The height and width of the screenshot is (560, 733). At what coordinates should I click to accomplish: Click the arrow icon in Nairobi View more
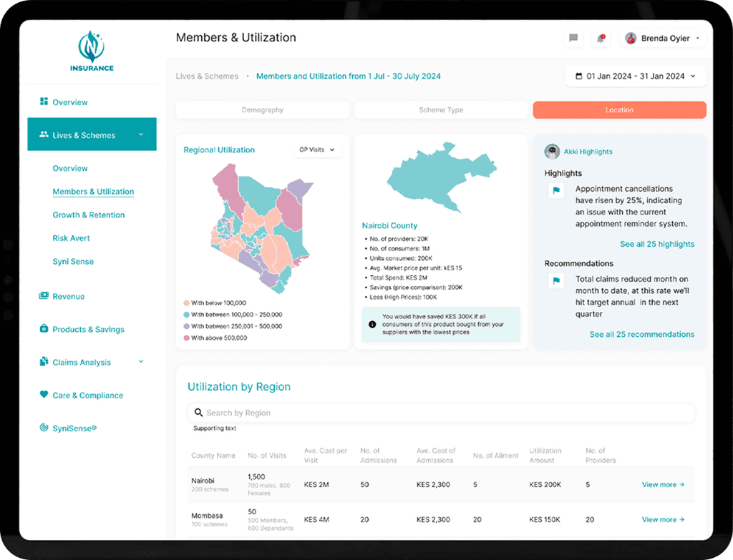(681, 485)
